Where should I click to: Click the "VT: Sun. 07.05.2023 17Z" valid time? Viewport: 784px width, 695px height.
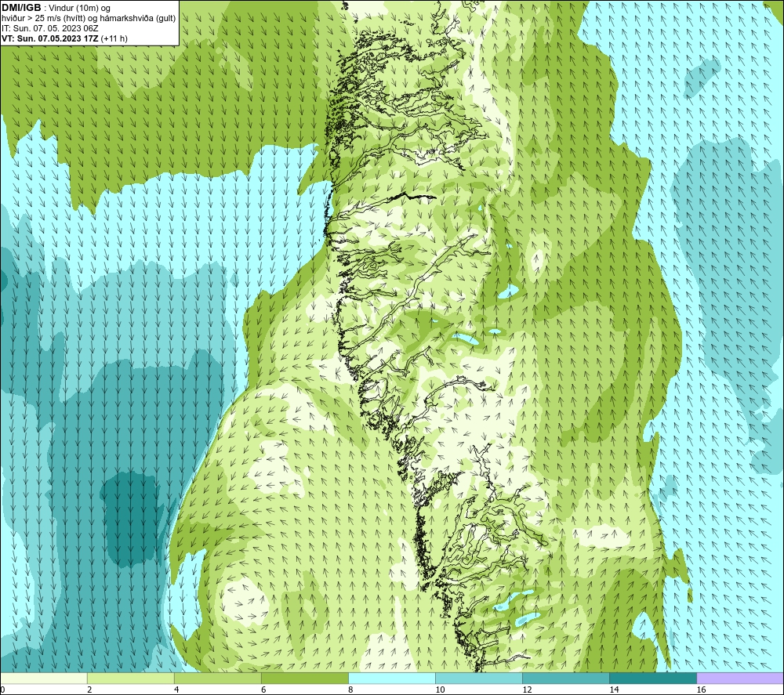pyautogui.click(x=50, y=38)
